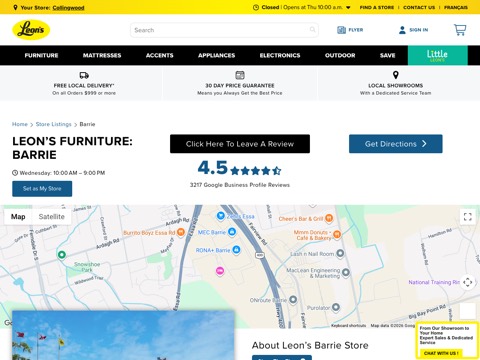Click Get Directions button
This screenshot has height=360, width=480.
[x=396, y=144]
